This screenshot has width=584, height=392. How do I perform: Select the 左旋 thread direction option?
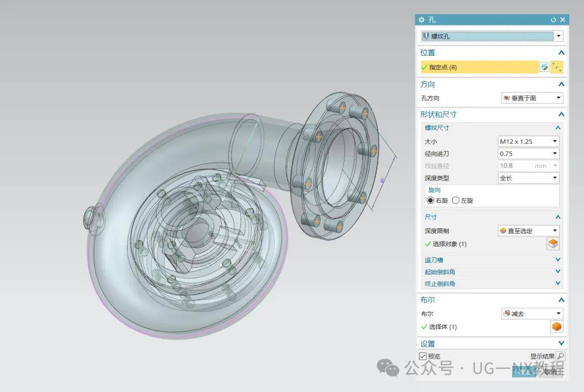(x=455, y=200)
